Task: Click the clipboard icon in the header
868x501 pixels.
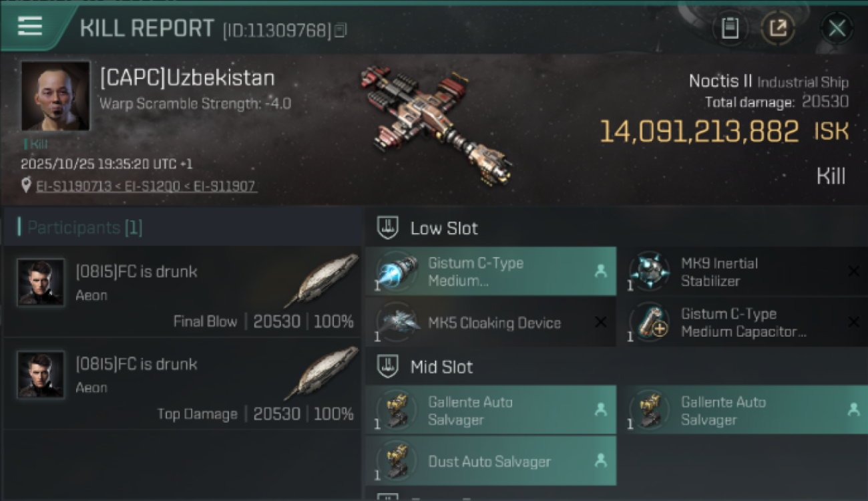Action: [x=730, y=28]
